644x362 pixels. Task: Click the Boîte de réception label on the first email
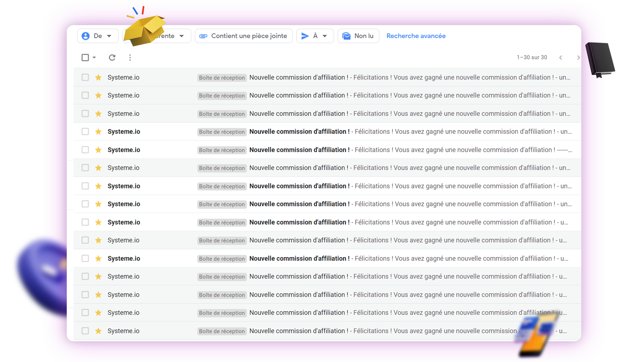pyautogui.click(x=222, y=78)
